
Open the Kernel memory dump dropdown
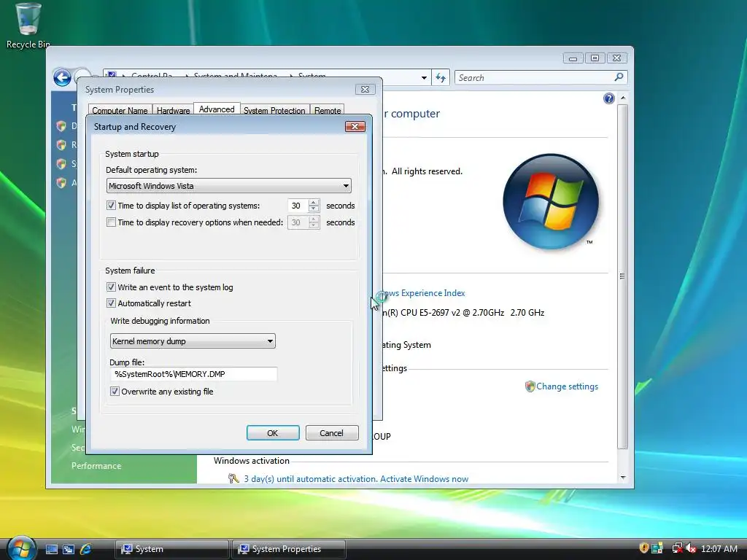[x=193, y=341]
